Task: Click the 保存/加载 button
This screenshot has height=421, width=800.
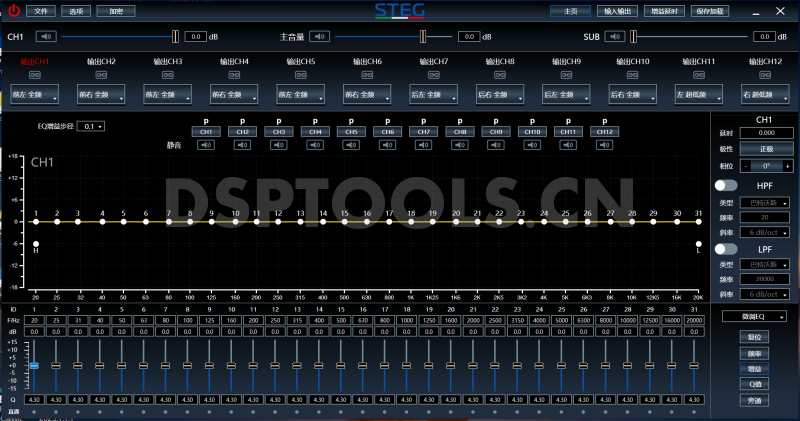Action: point(760,11)
